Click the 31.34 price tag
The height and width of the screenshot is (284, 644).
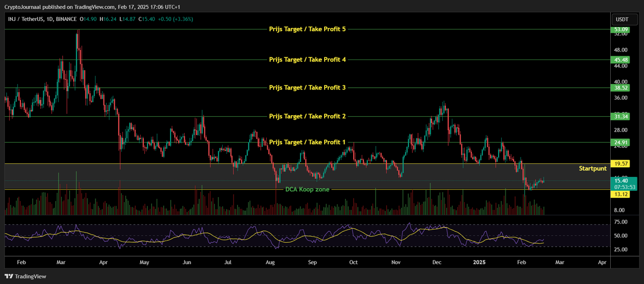pos(621,116)
